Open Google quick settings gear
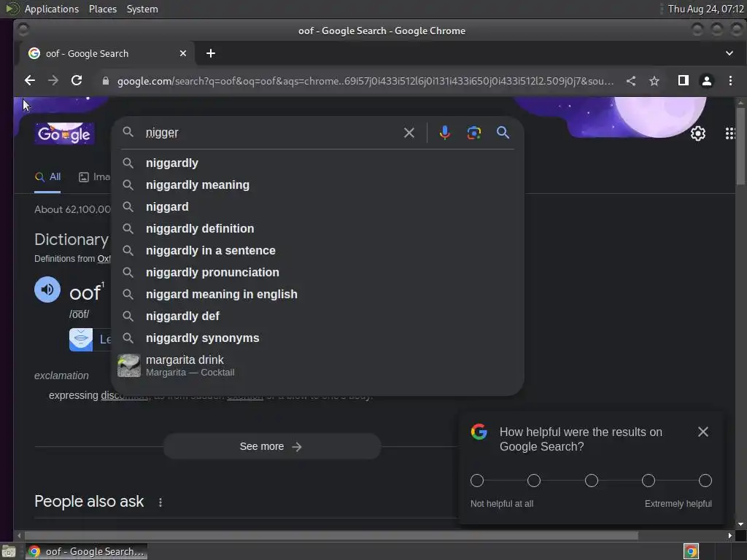The height and width of the screenshot is (560, 747). click(x=698, y=133)
